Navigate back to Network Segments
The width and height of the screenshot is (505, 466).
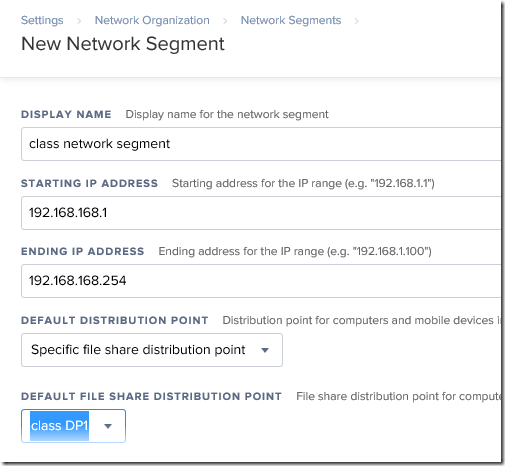(x=291, y=20)
